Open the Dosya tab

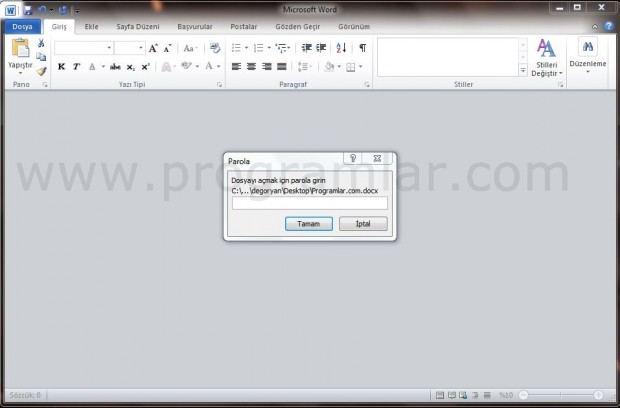pos(22,27)
